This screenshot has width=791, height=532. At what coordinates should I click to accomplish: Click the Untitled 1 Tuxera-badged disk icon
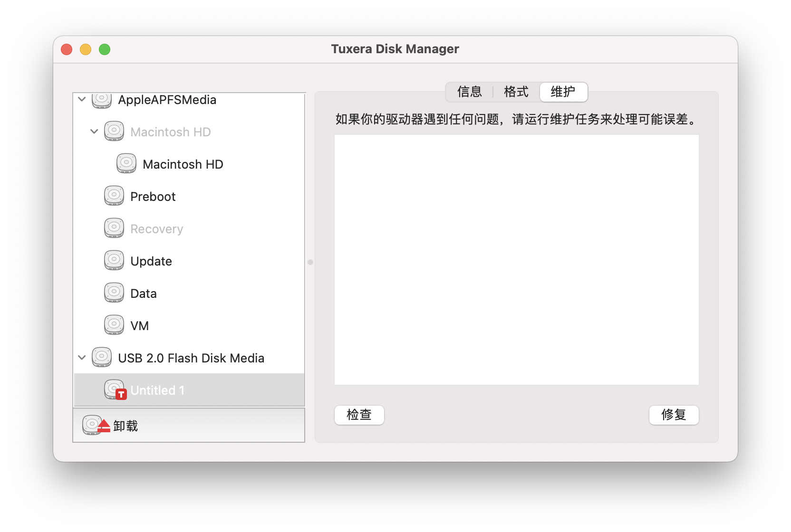coord(115,390)
